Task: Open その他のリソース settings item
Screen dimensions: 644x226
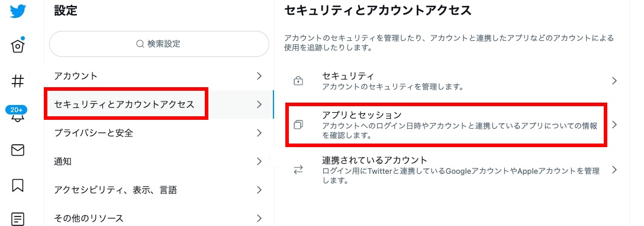Action: (159, 218)
